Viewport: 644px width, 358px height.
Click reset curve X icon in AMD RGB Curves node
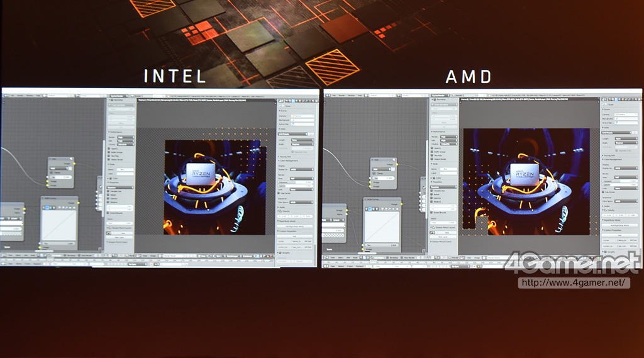click(397, 209)
